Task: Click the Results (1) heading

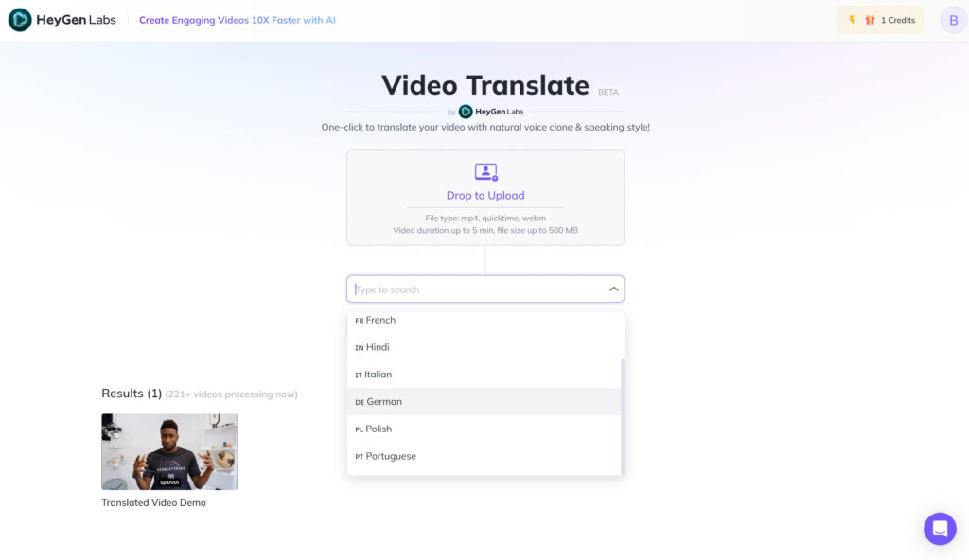Action: tap(132, 394)
